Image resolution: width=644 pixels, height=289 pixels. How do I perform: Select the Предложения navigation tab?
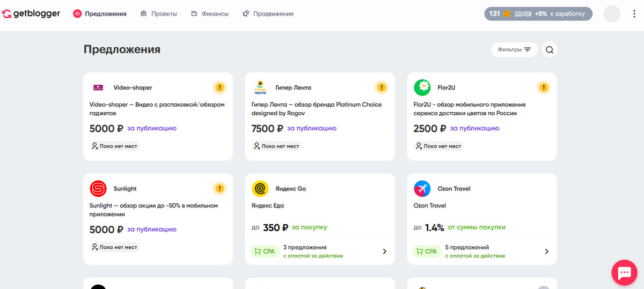tap(100, 14)
